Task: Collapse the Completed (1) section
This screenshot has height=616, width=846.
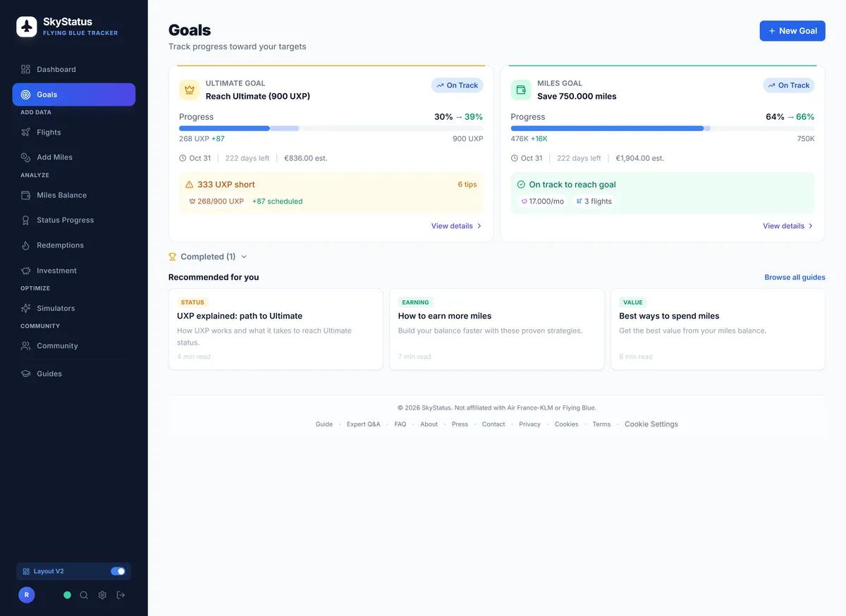Action: 207,256
